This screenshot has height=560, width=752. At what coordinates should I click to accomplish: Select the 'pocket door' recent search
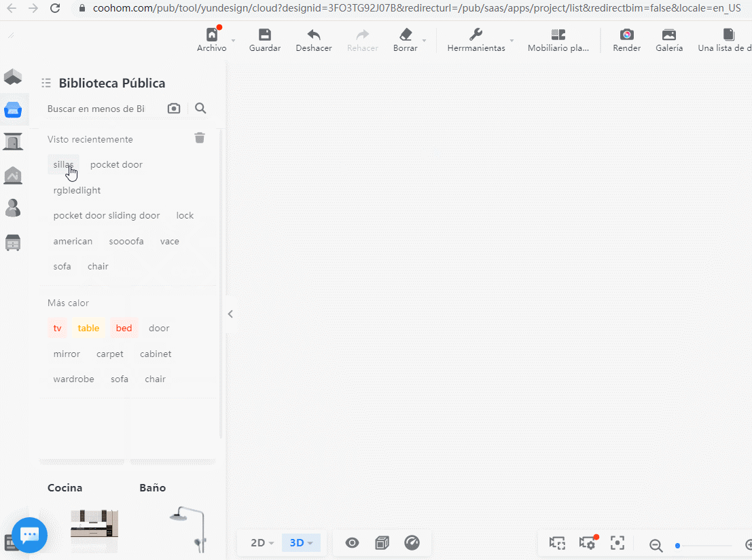coord(116,164)
